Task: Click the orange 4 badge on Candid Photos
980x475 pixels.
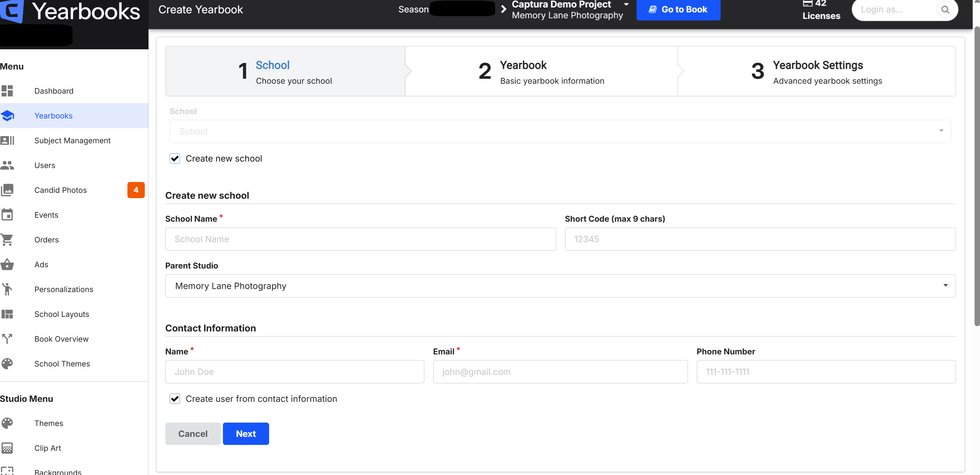Action: point(136,190)
